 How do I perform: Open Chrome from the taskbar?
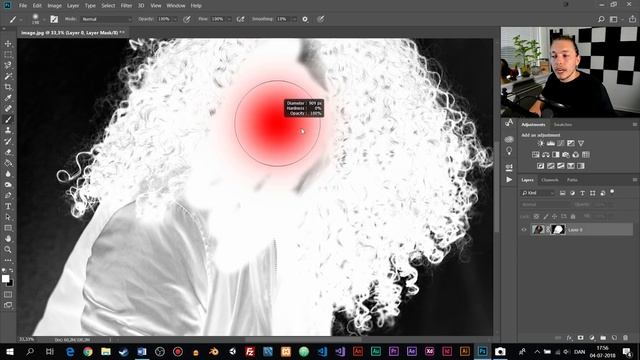click(88, 351)
